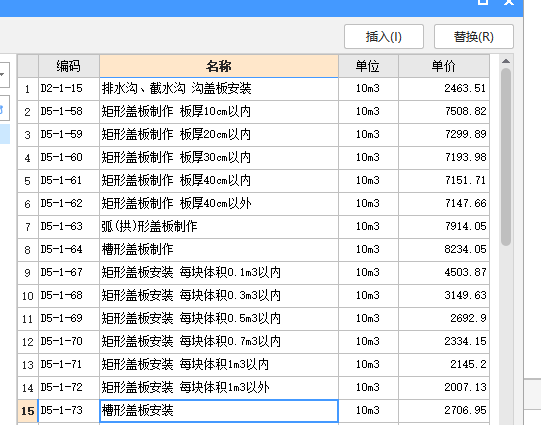
Task: Select 矩形盖板安装 每块体积0.1m3以内
Action: pyautogui.click(x=219, y=273)
